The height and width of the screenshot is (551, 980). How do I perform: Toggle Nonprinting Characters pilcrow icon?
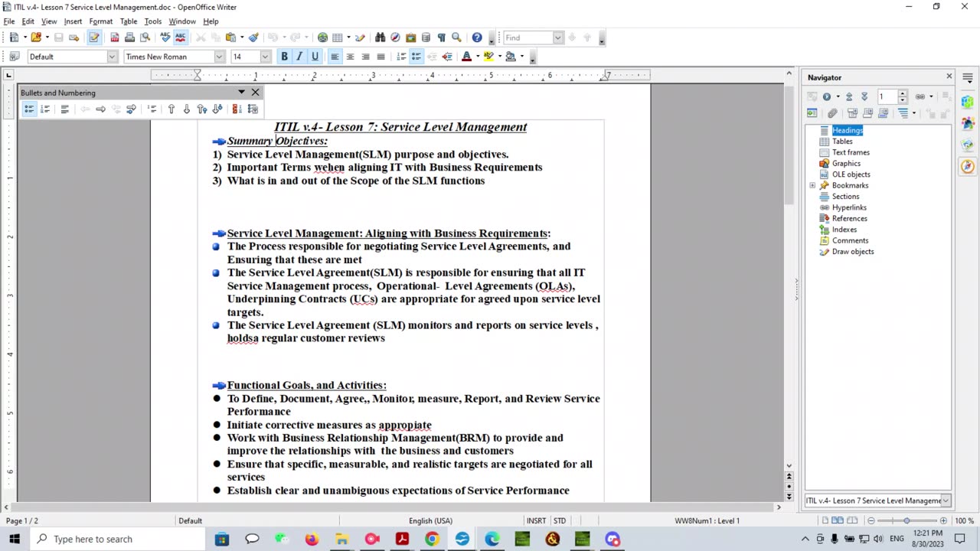point(441,37)
